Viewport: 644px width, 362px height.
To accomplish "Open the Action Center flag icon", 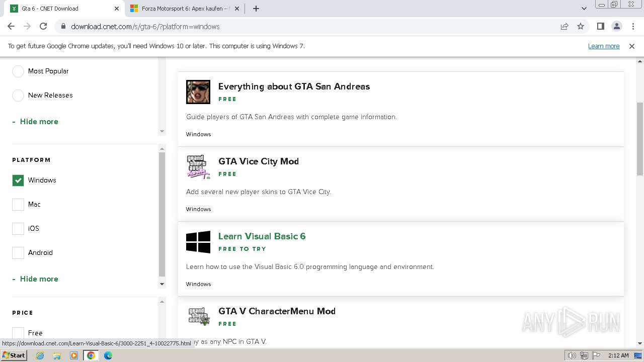I will click(x=596, y=355).
